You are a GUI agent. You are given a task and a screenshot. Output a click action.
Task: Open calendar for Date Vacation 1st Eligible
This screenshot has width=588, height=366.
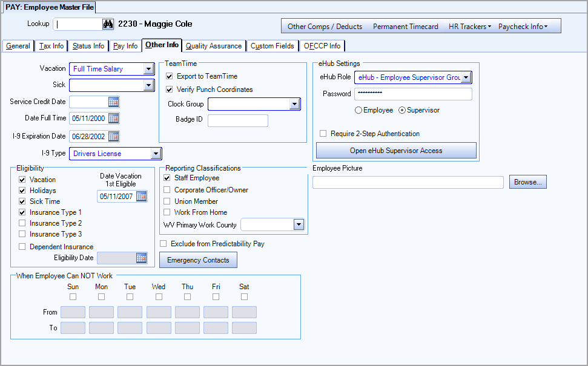point(140,196)
